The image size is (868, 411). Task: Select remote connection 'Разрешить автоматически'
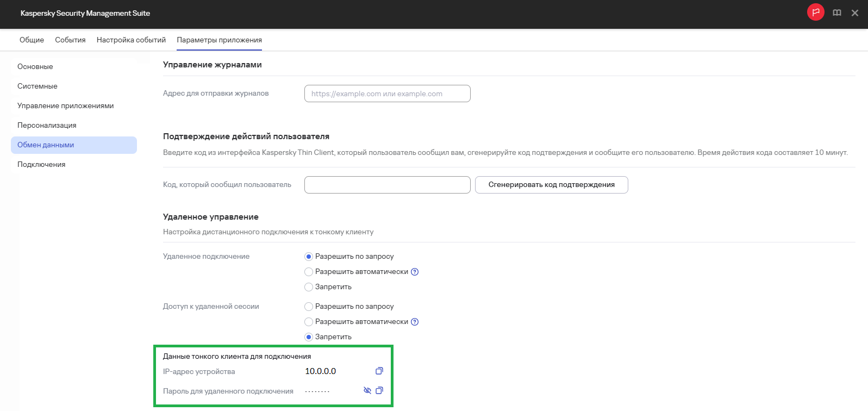click(309, 272)
